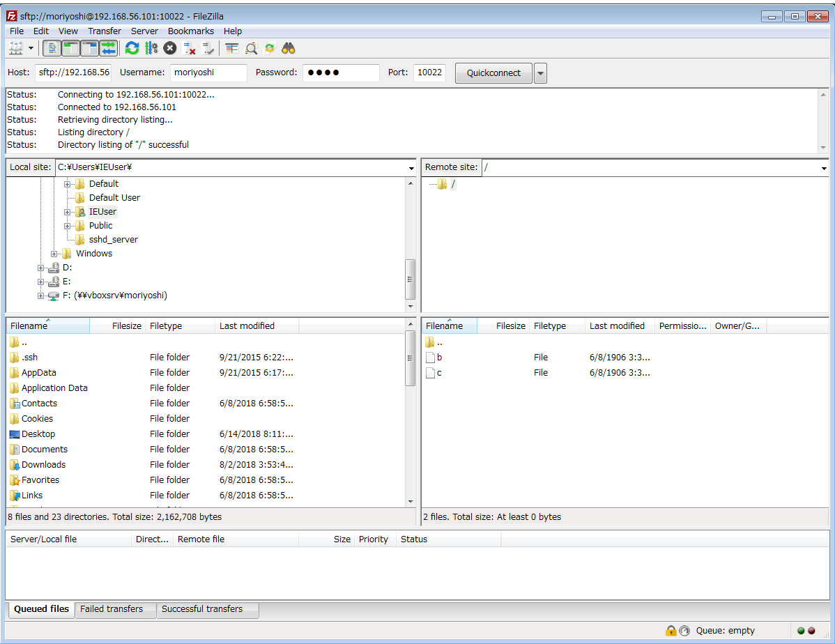The width and height of the screenshot is (835, 644).
Task: Open the Remote site path dropdown
Action: click(824, 168)
